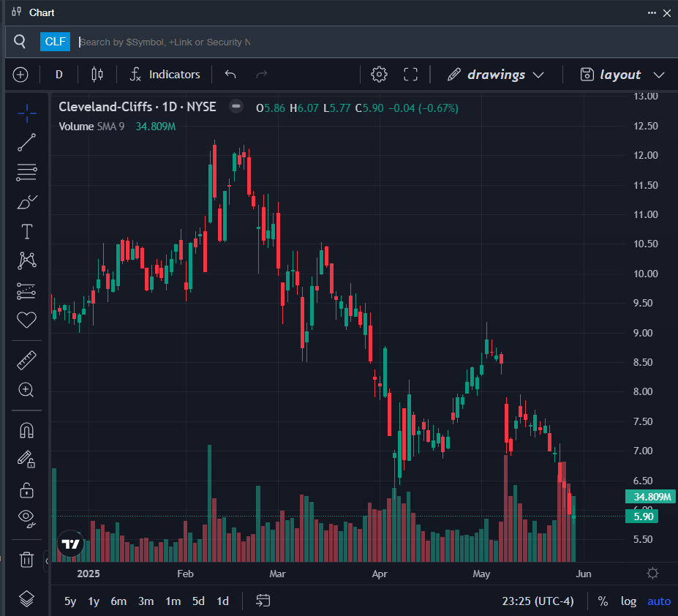This screenshot has height=616, width=678.
Task: Open the candlestick chart style menu
Action: point(97,75)
